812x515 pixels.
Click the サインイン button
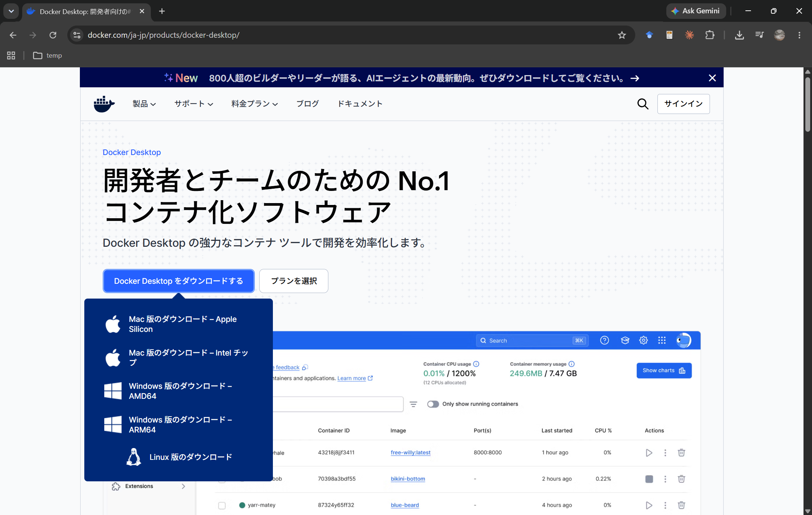[x=683, y=104]
